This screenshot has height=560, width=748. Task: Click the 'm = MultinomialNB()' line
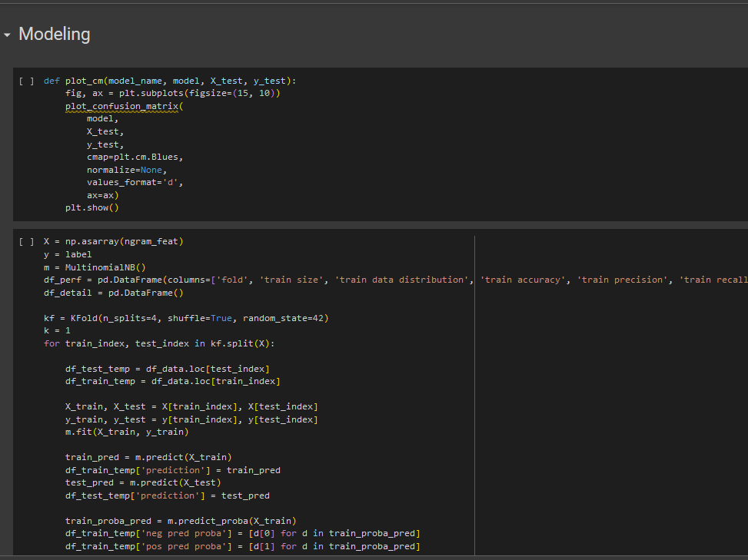[95, 267]
